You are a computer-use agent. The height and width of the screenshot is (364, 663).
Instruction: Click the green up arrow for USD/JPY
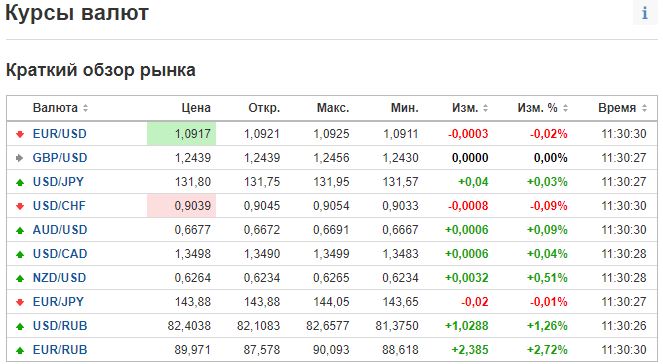pos(20,182)
